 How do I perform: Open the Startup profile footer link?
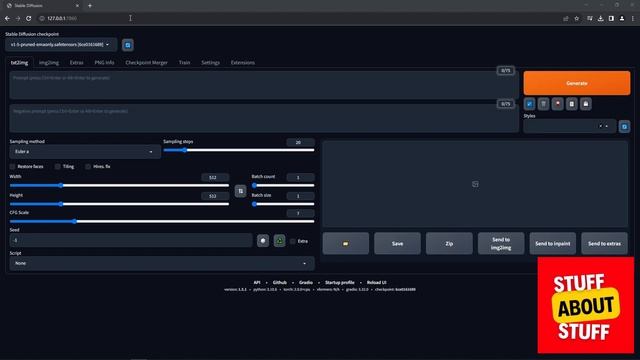tap(340, 282)
